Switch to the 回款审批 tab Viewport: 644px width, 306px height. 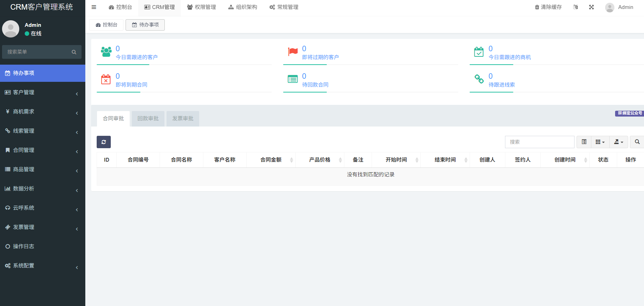[x=148, y=119]
